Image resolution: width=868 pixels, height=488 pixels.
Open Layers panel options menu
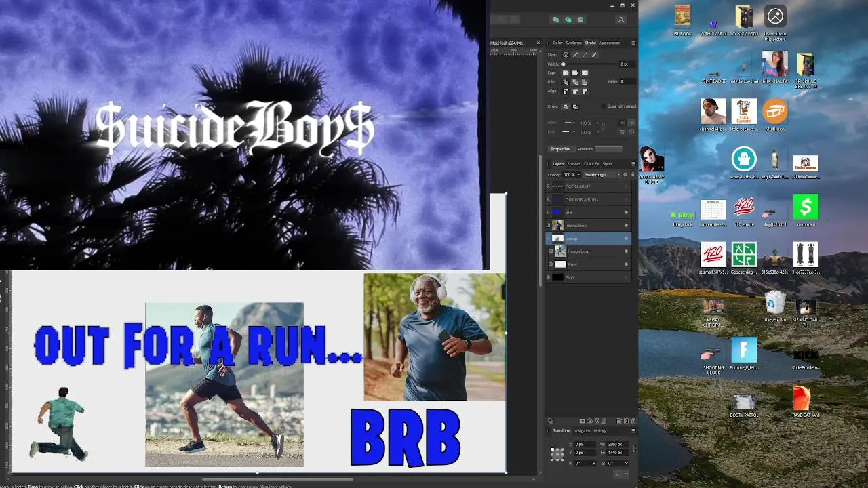[633, 164]
